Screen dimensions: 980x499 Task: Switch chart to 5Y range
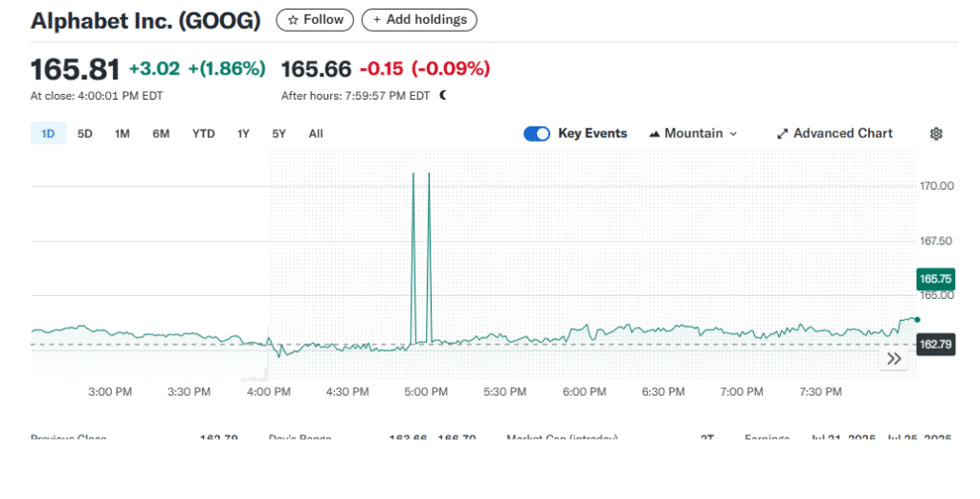coord(278,134)
